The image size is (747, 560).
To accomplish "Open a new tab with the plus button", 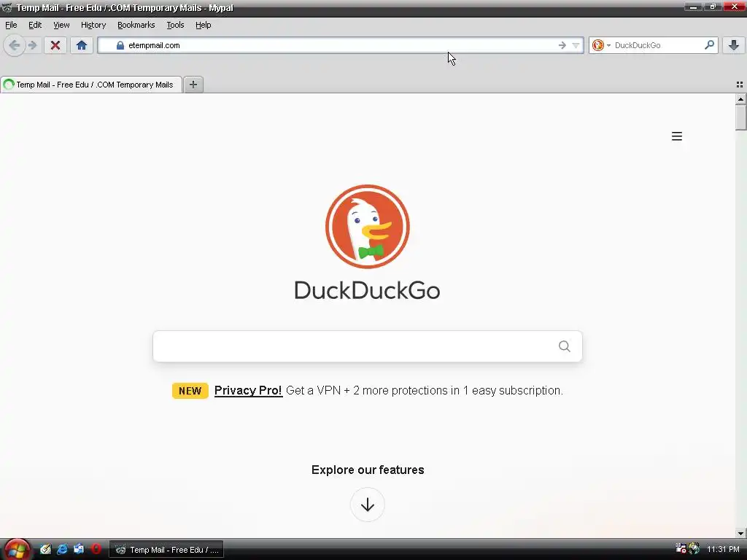I will (193, 85).
